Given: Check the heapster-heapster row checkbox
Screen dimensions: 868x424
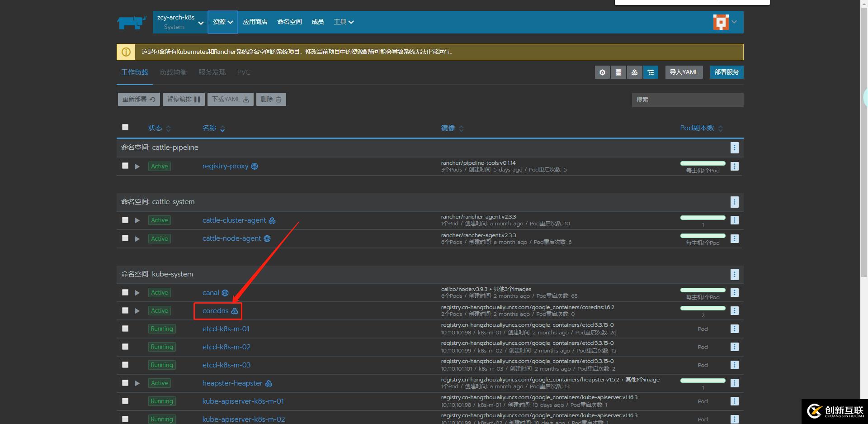Looking at the screenshot, I should pos(125,383).
